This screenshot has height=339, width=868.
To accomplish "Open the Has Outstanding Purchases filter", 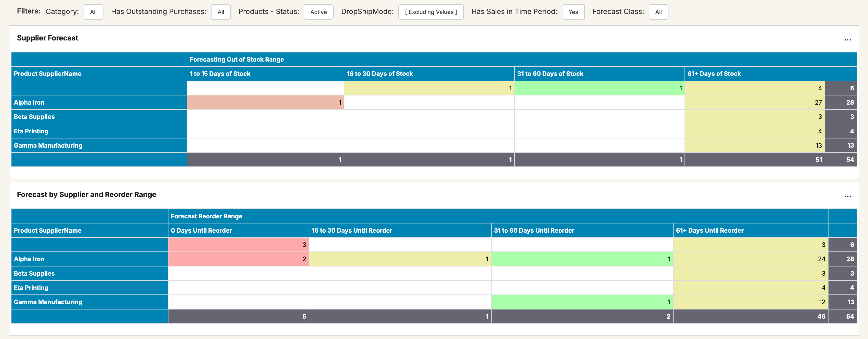I will (221, 12).
